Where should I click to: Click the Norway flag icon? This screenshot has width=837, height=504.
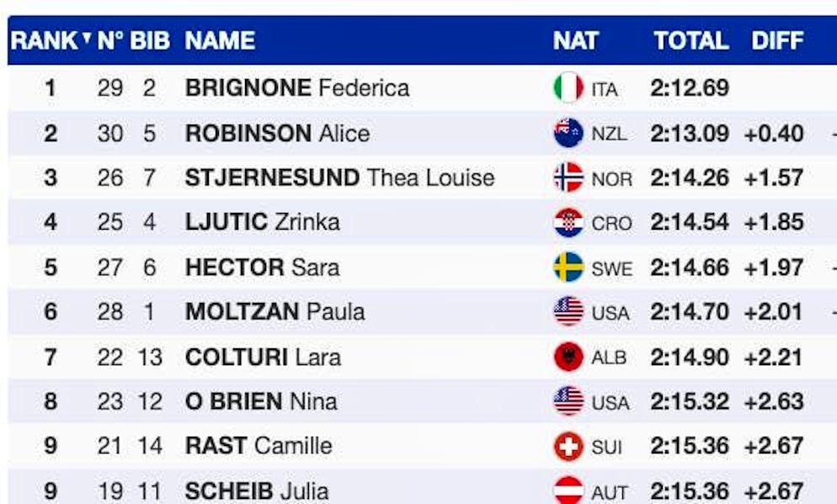[x=568, y=178]
